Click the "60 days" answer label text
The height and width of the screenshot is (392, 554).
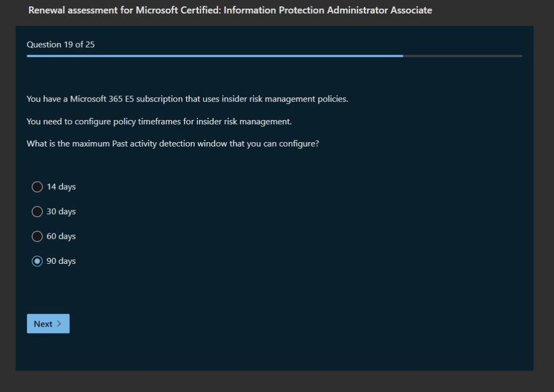tap(61, 236)
